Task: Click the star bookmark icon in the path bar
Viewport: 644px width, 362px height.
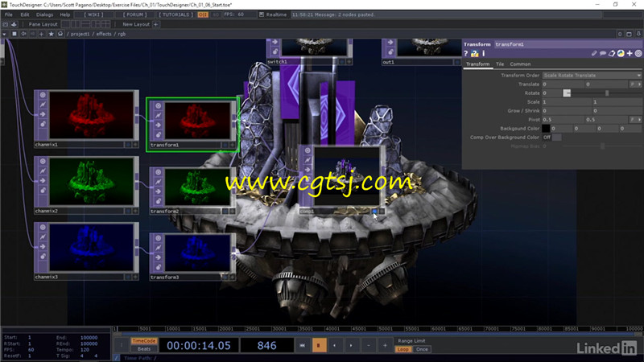Action: 51,34
